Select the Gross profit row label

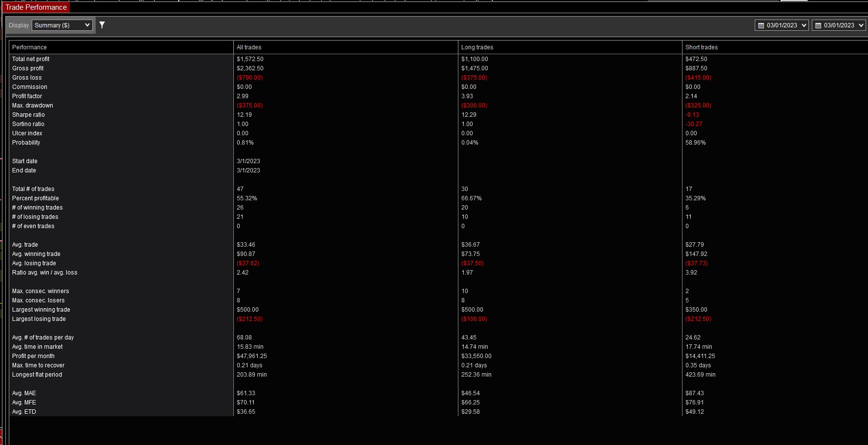tap(28, 68)
